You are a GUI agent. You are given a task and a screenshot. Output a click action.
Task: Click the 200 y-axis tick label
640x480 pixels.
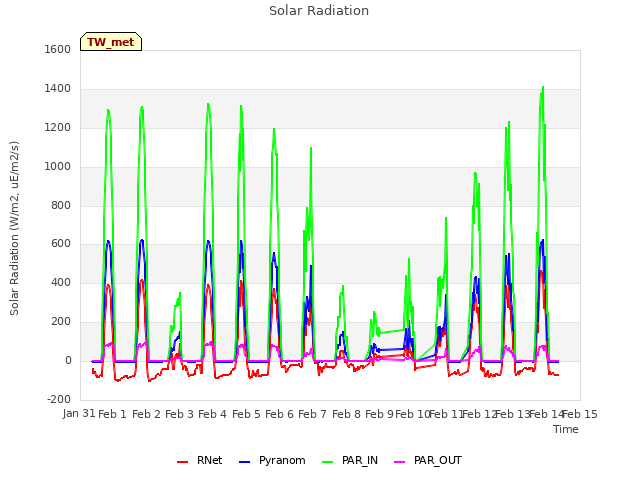click(x=61, y=322)
